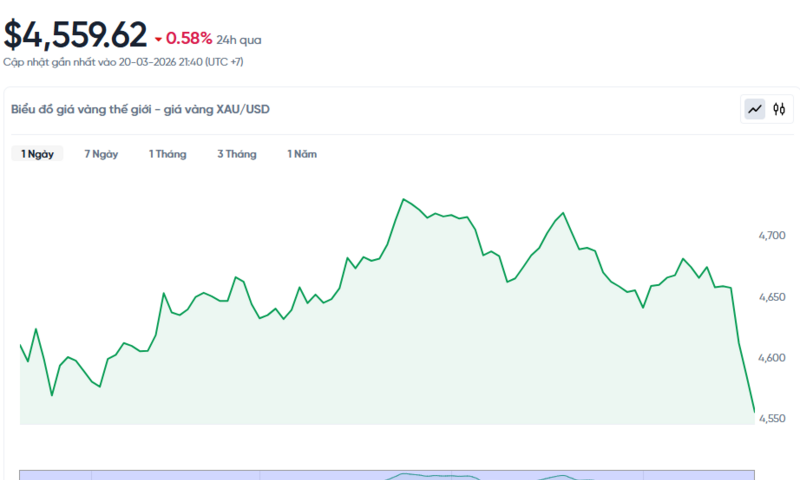Select the 7 Ngày time range

coord(101,154)
